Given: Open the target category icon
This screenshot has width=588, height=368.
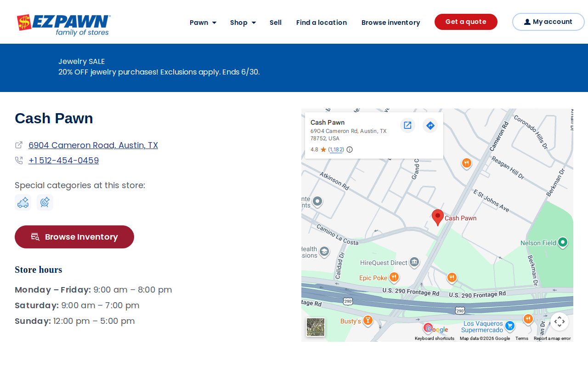Looking at the screenshot, I should pos(45,202).
